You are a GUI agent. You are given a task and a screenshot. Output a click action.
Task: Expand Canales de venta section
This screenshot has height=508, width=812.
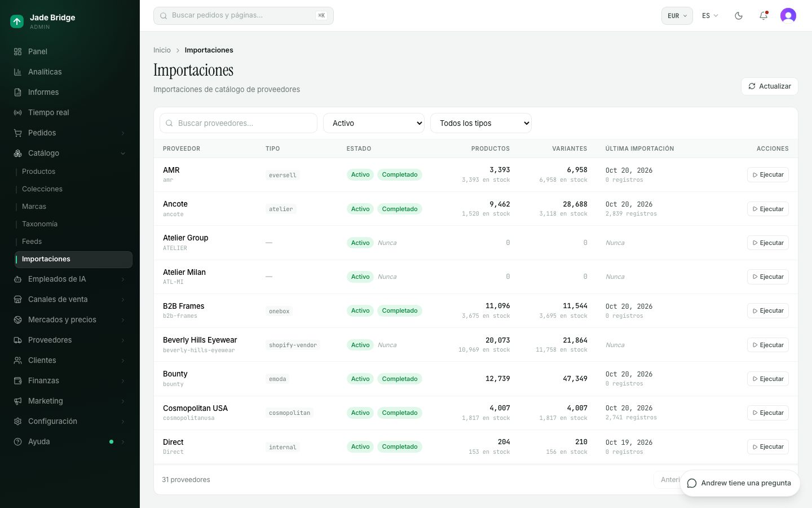70,299
